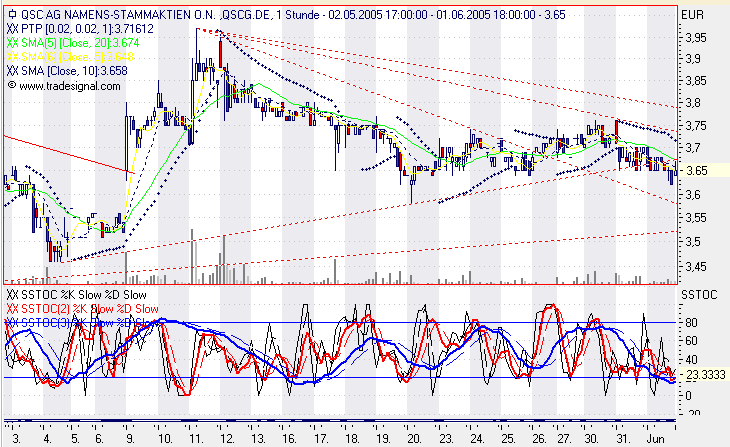Click the '4.' date label on the time axis
The height and width of the screenshot is (447, 730).
click(47, 439)
